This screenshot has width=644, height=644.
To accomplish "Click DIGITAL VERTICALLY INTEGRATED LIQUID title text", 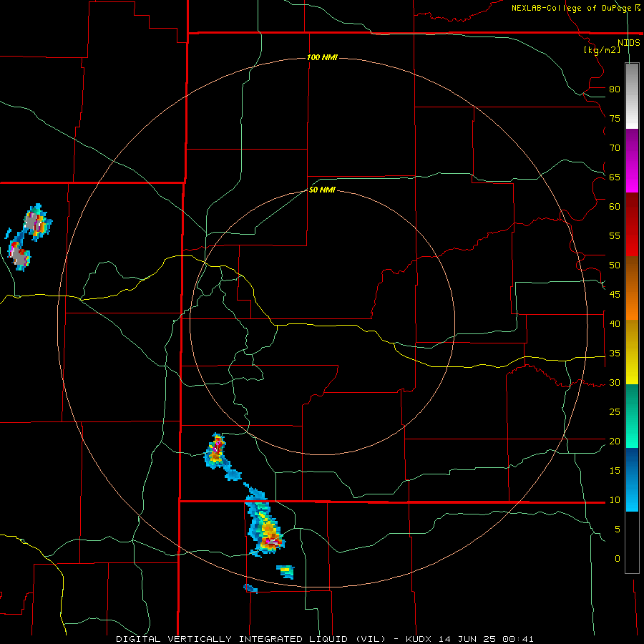I will coord(231,639).
